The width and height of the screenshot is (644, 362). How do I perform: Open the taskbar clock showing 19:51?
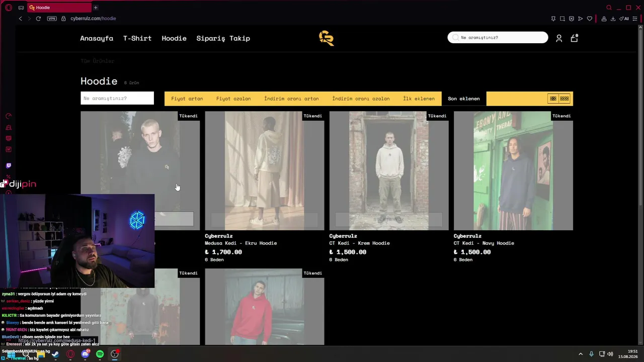(x=628, y=354)
